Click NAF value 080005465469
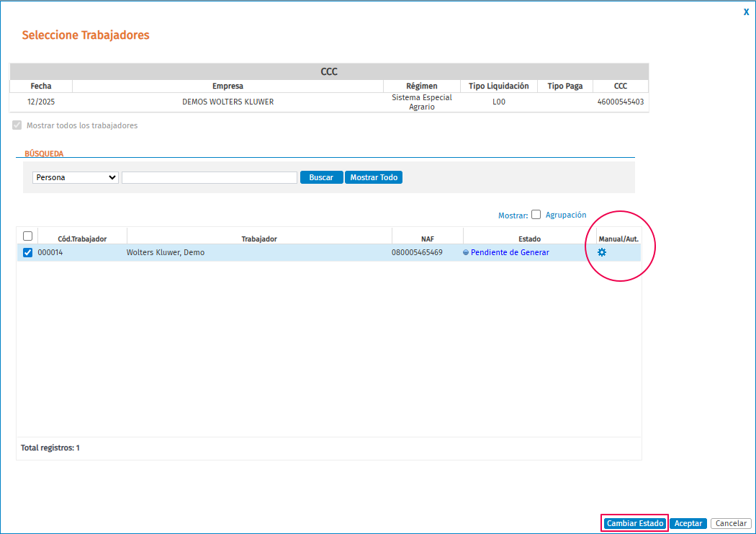The image size is (756, 534). [417, 252]
